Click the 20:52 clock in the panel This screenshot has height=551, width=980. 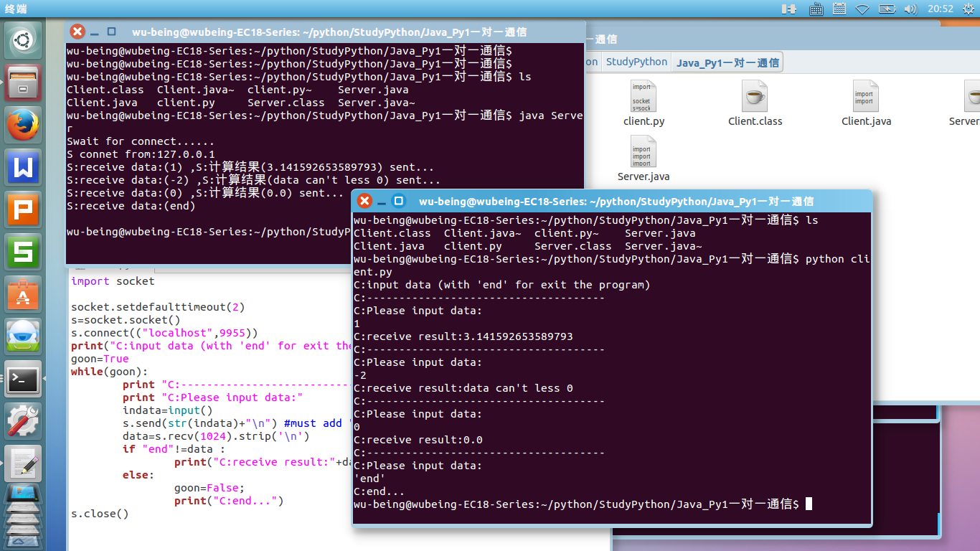940,9
